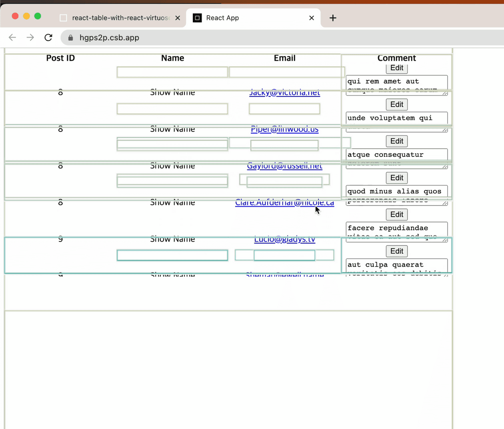The image size is (504, 429).
Task: Close the React App tab
Action: pos(312,18)
